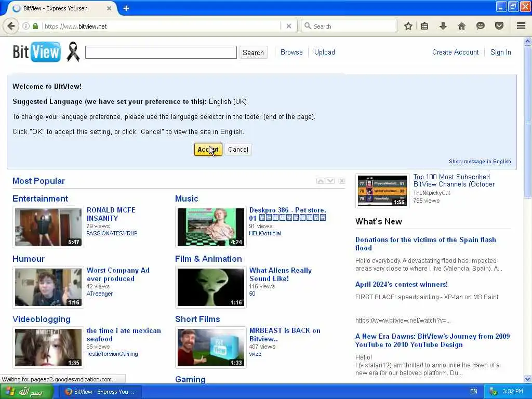Open the Entertainment category heading
The width and height of the screenshot is (532, 399).
[40, 198]
